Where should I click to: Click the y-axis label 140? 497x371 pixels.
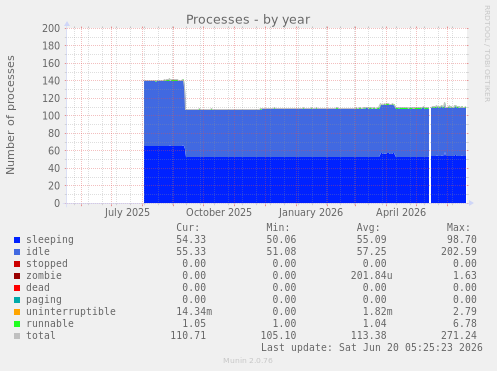coord(51,81)
